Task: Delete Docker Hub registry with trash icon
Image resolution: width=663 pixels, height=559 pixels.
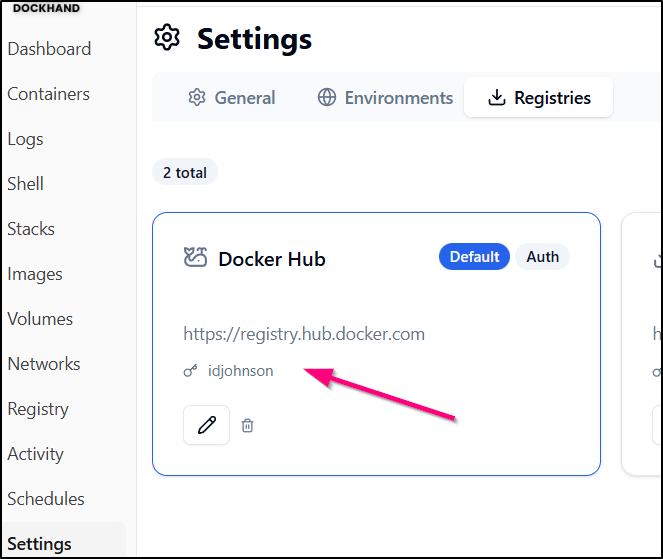Action: pos(248,425)
